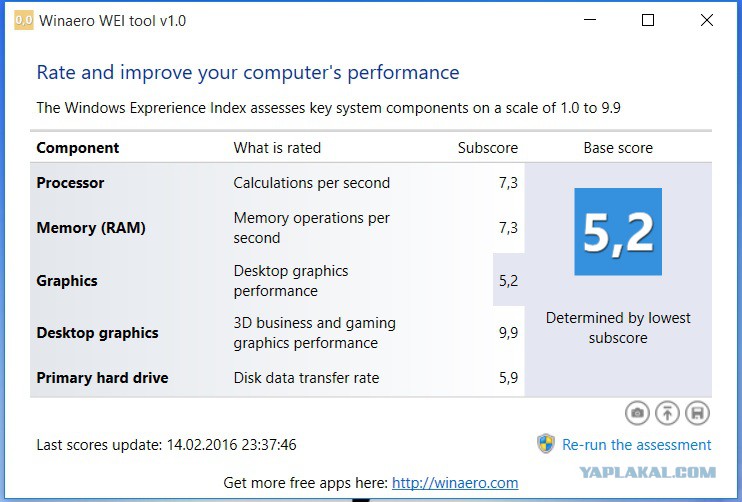Click the highlighted 5,2 Graphics subscore
742x502 pixels.
pos(508,281)
